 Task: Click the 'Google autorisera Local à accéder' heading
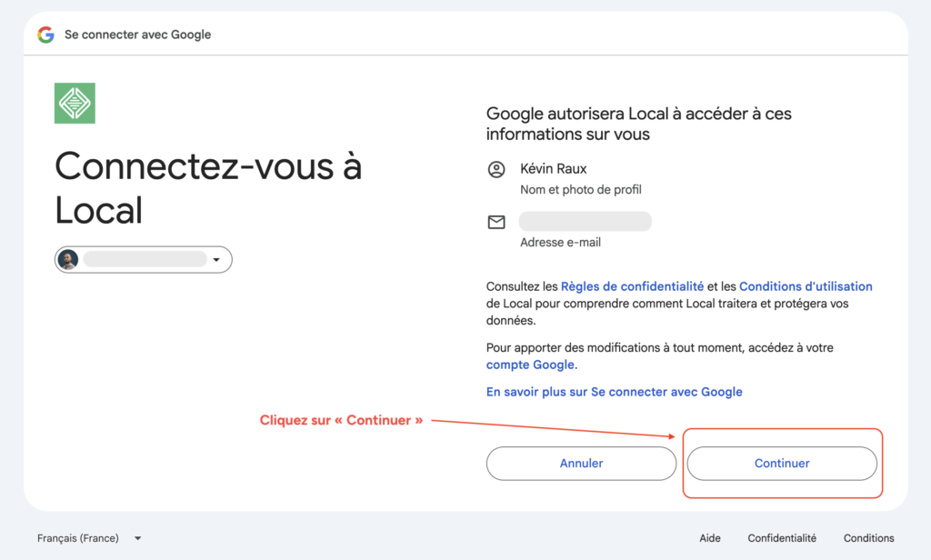pos(639,124)
